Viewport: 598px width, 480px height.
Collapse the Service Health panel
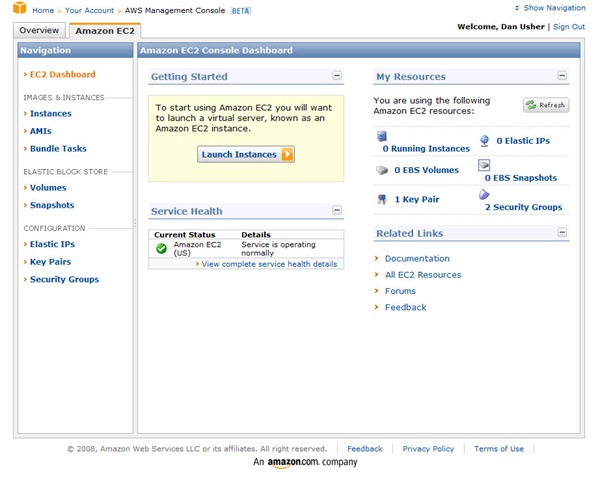point(337,210)
